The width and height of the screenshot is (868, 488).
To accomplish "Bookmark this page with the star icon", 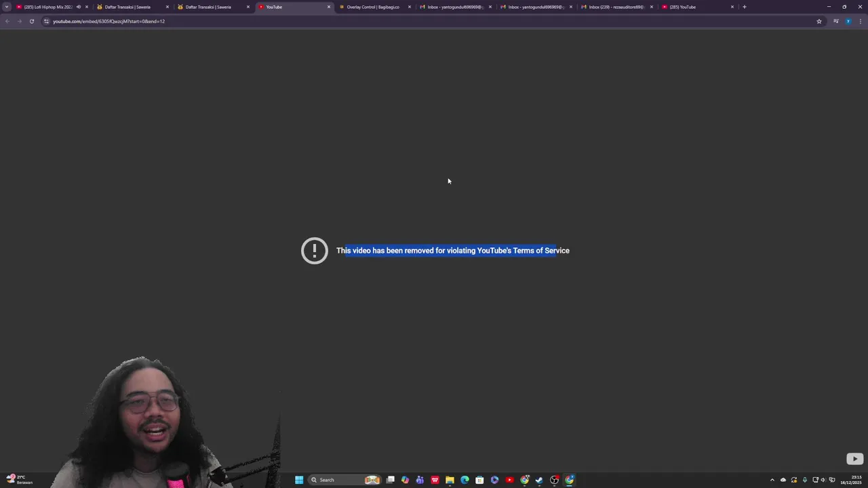I will click(819, 21).
